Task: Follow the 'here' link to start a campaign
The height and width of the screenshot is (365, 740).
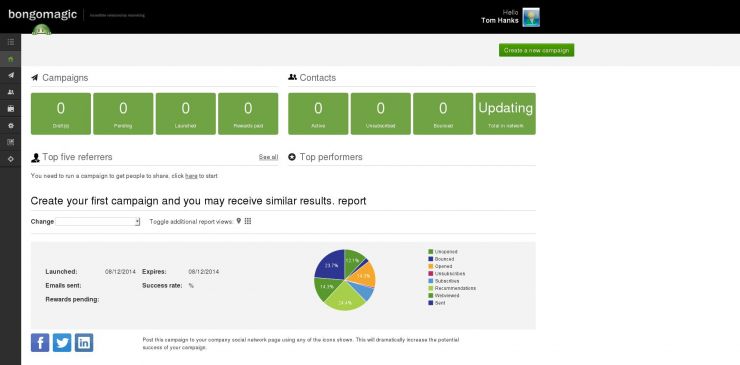Action: pyautogui.click(x=191, y=176)
